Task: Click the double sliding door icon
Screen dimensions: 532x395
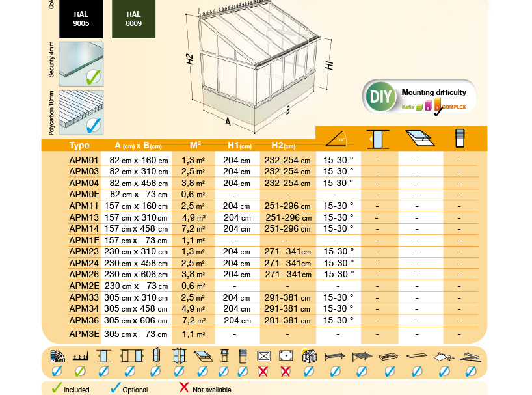Action: [x=131, y=356]
